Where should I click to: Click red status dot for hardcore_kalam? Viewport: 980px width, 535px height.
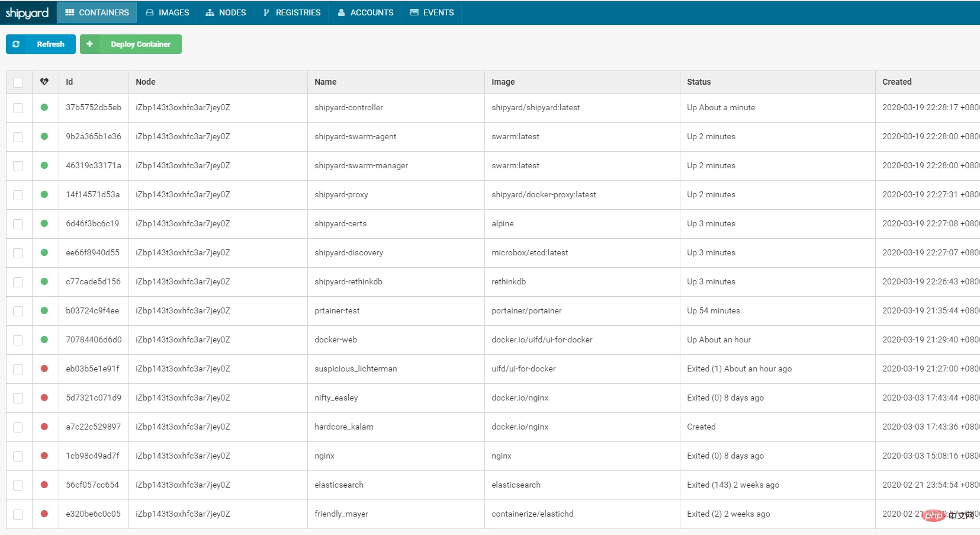click(x=44, y=427)
